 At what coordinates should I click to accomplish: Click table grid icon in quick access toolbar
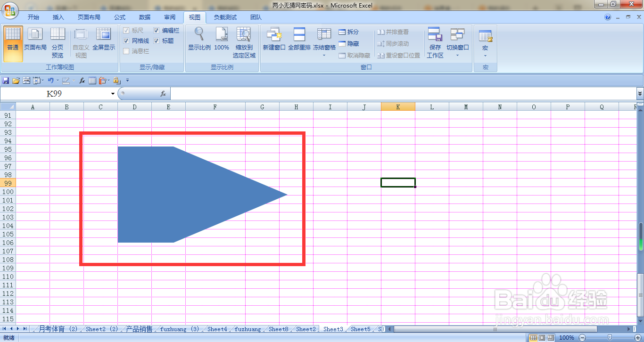92,81
